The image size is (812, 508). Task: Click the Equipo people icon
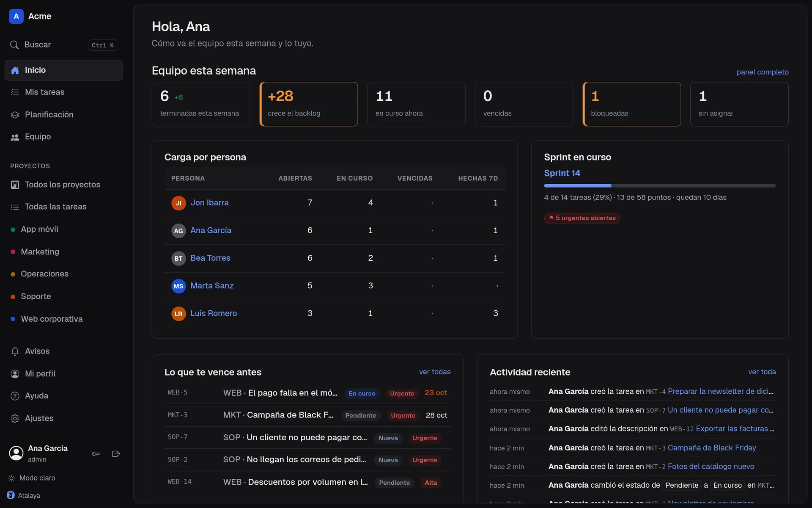tap(15, 137)
